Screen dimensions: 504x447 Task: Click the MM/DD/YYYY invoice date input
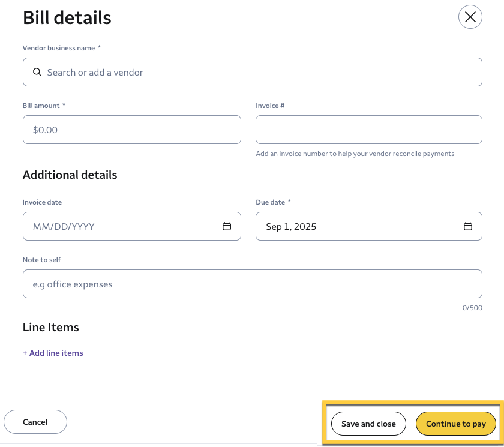[120, 226]
